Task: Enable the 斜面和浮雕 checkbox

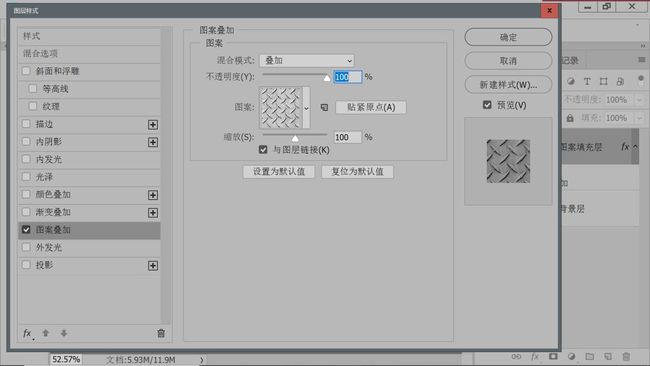Action: pos(26,71)
